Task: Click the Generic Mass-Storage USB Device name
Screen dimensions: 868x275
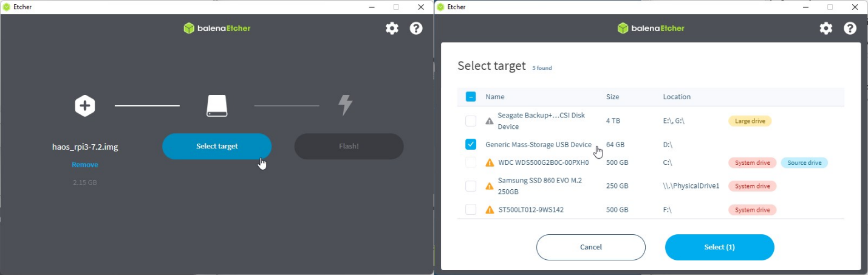Action: 538,145
